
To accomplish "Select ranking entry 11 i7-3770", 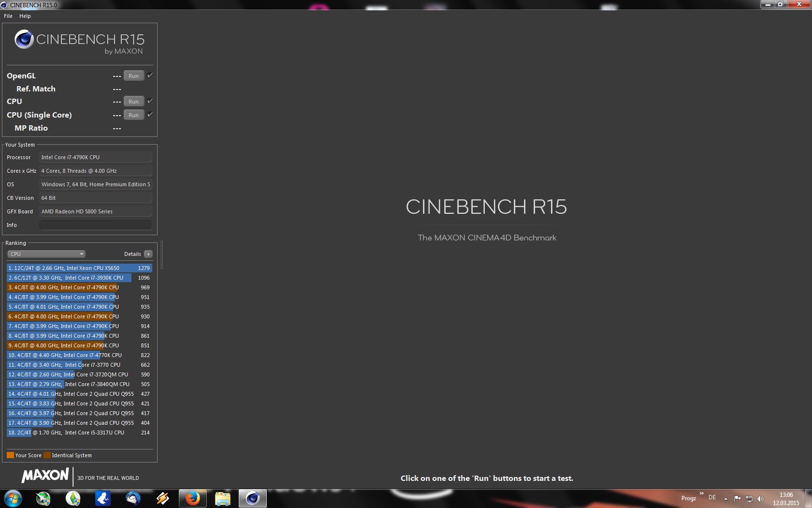I will (79, 365).
